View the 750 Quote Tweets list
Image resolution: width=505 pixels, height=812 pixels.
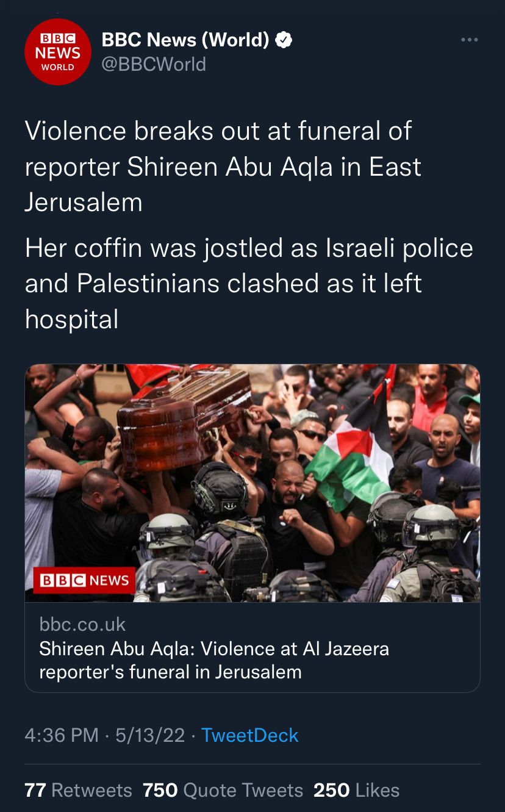coord(223,791)
